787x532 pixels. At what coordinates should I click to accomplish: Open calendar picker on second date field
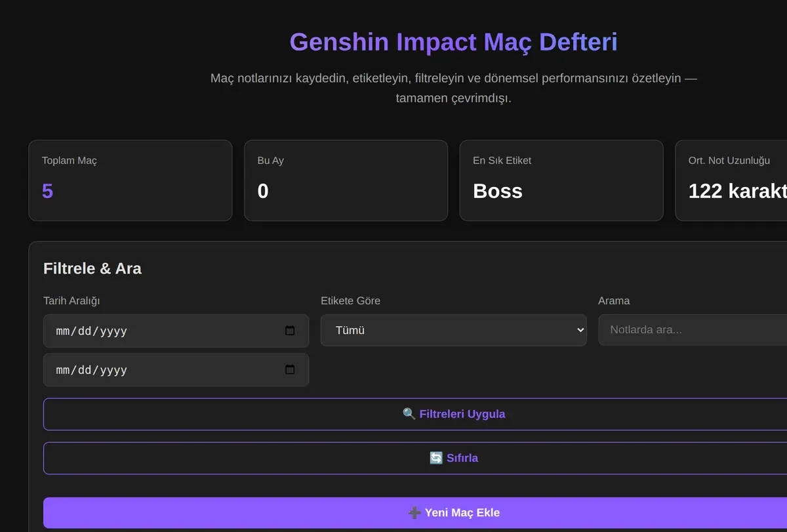pyautogui.click(x=290, y=370)
